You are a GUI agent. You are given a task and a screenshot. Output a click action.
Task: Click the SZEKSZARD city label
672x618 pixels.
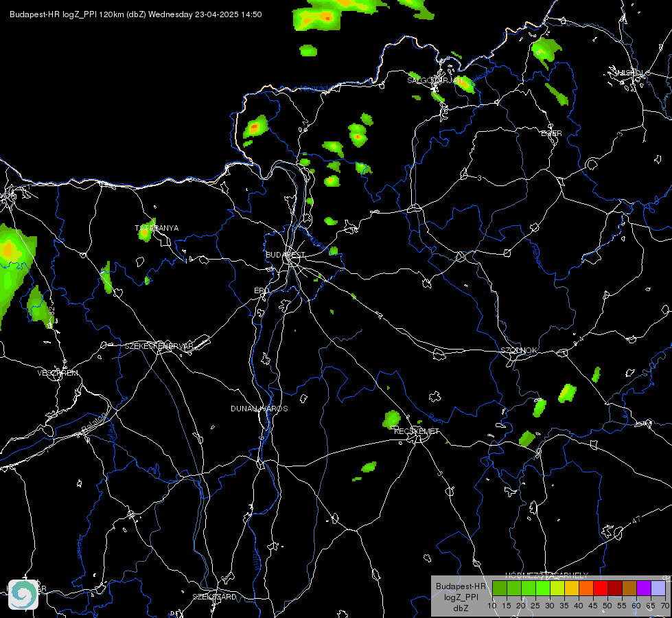(214, 597)
